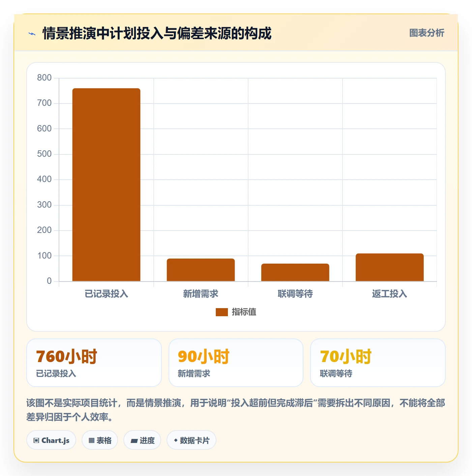
Task: Click the square icon in Chart.js chip
Action: pos(36,441)
